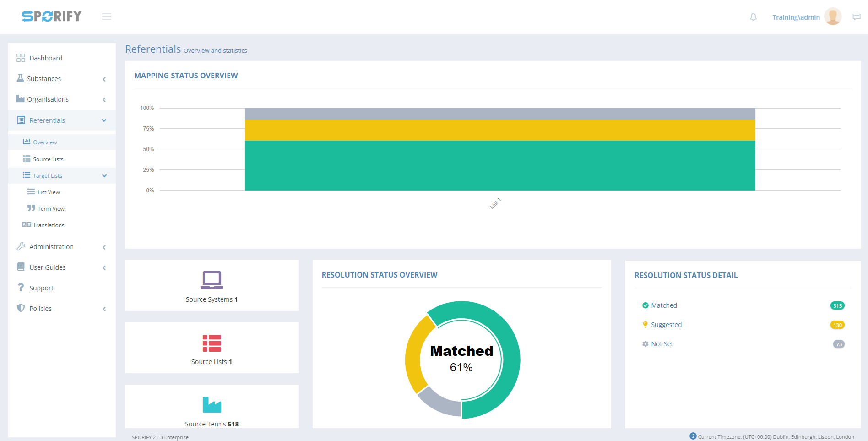
Task: Click the Source Systems laptop icon
Action: (x=212, y=280)
